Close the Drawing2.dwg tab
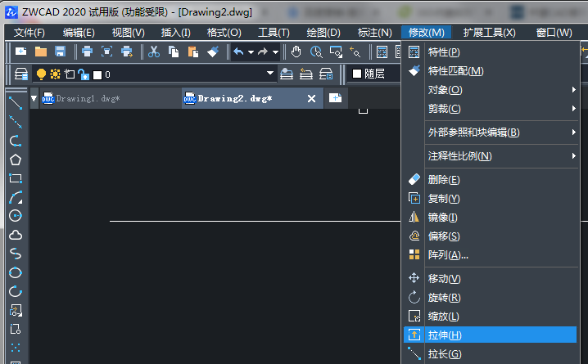588x364 pixels. pyautogui.click(x=311, y=98)
